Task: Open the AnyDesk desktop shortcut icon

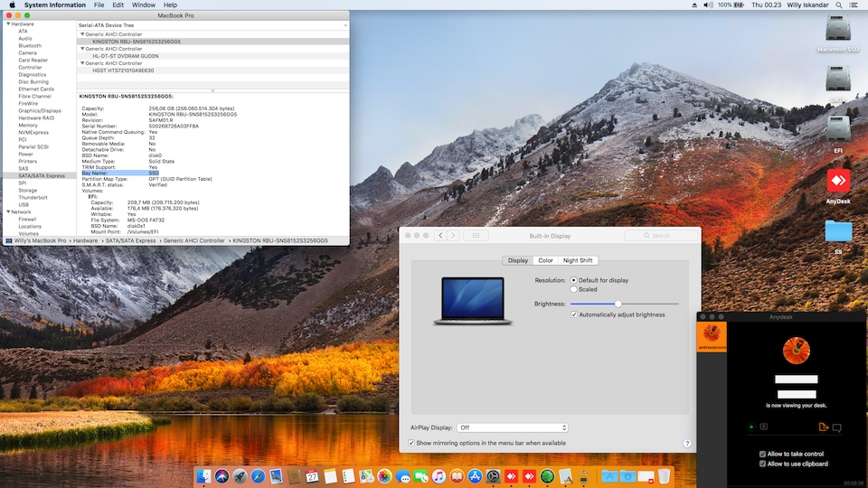Action: pos(838,181)
